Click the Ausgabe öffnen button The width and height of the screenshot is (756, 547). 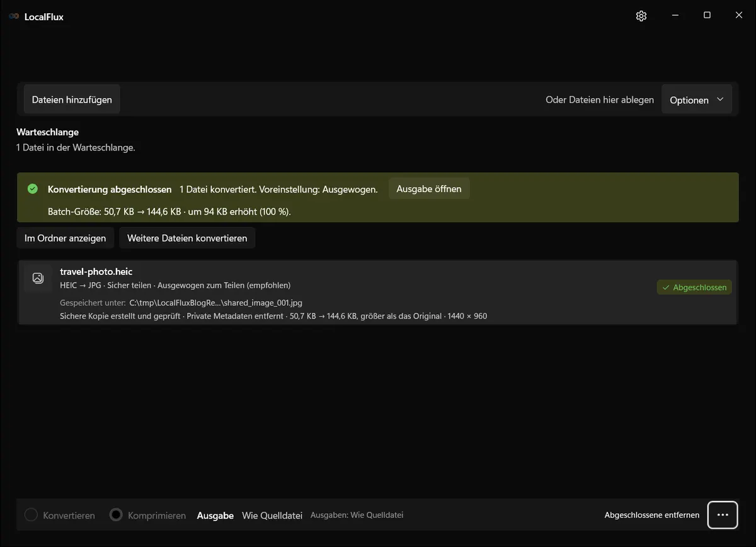[x=429, y=189]
